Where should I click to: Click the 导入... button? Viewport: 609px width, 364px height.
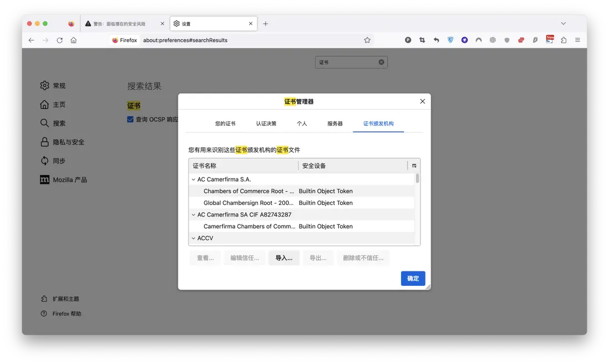click(283, 258)
